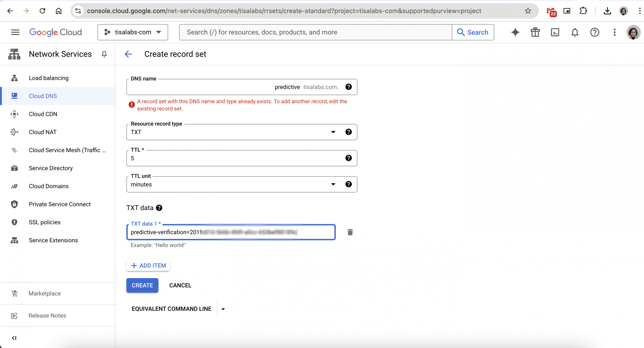Screen dimensions: 644x348
Task: Go back in browser history
Action: point(10,11)
